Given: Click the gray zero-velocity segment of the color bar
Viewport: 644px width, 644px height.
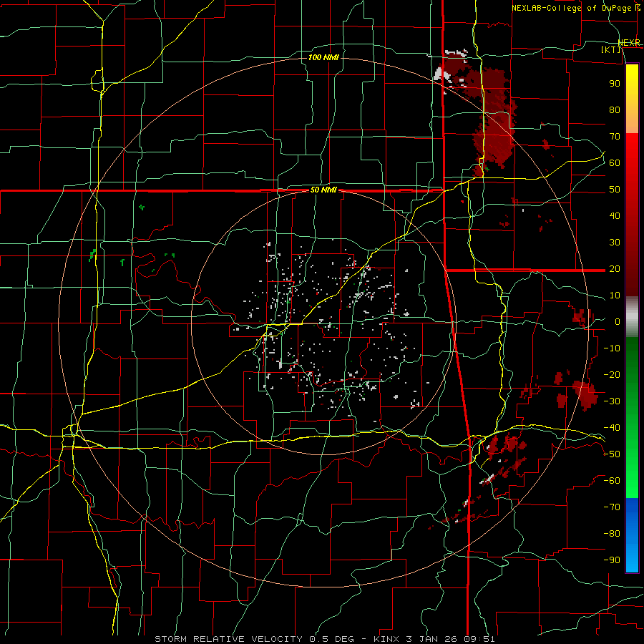Looking at the screenshot, I should pos(632,316).
